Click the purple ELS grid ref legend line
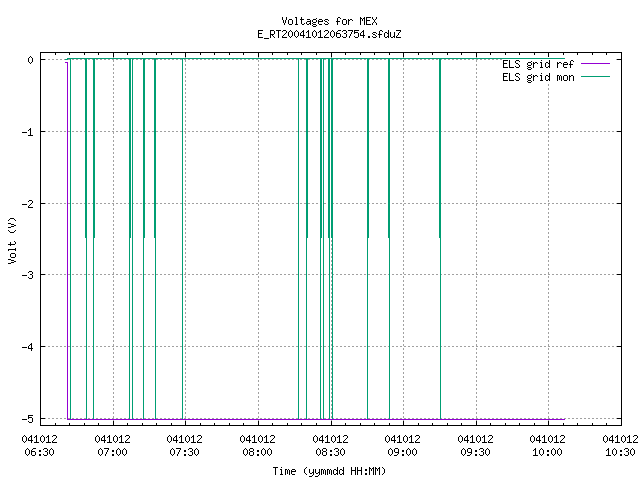This screenshot has width=640, height=480. point(595,64)
